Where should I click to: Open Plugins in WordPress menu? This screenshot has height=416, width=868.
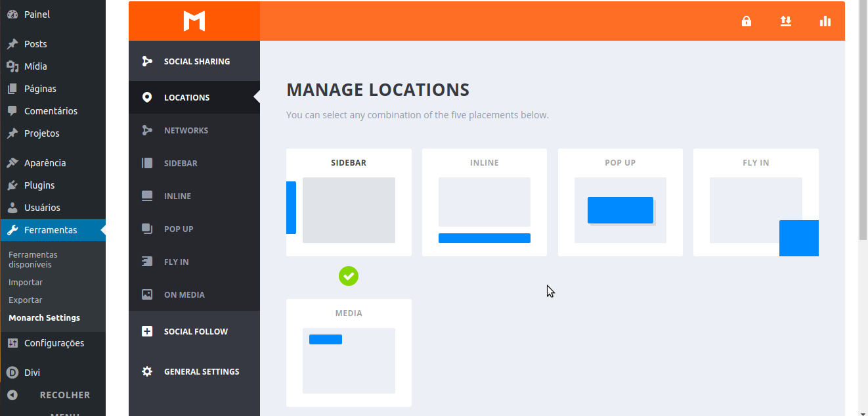[x=39, y=185]
